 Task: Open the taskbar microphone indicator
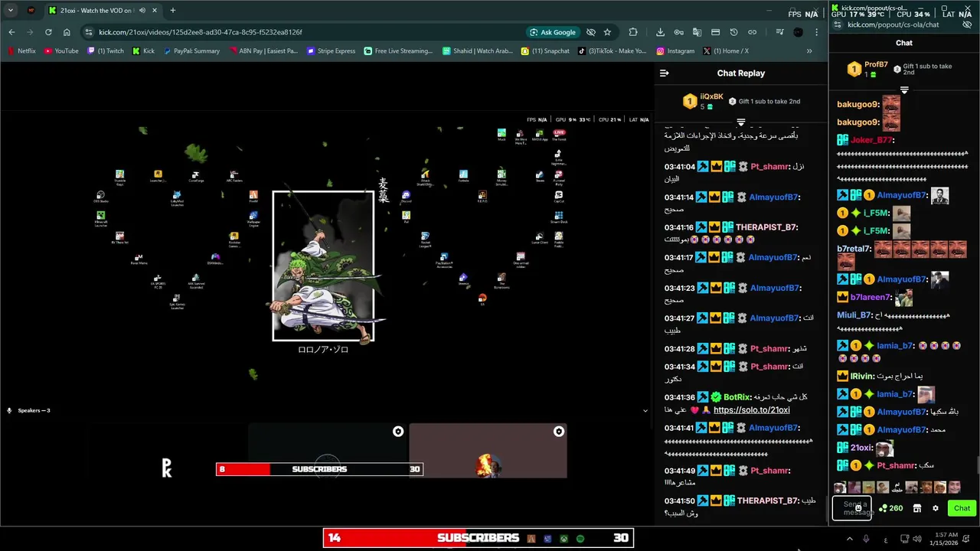pyautogui.click(x=866, y=539)
